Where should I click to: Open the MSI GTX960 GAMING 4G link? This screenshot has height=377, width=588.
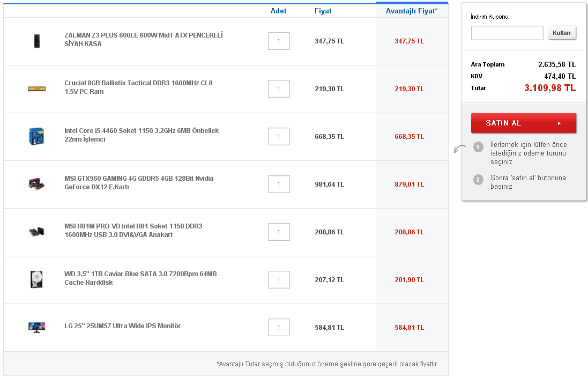point(139,183)
